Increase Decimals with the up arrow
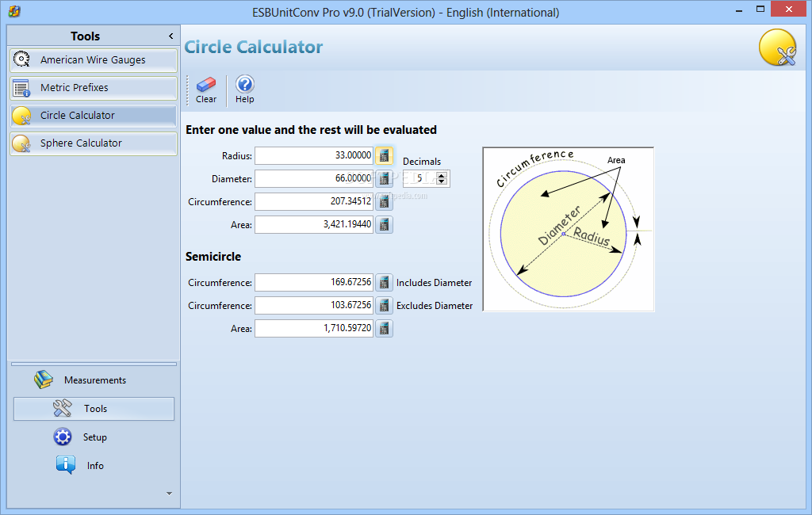The image size is (812, 515). (442, 175)
